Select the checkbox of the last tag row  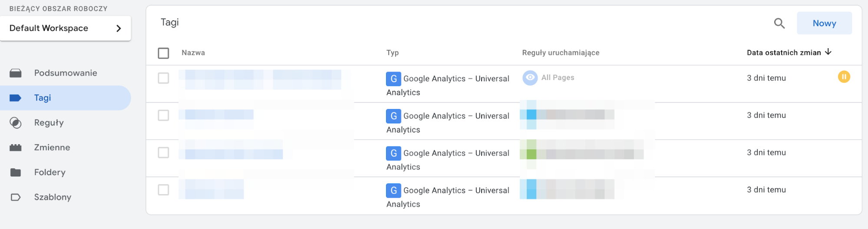(x=163, y=190)
